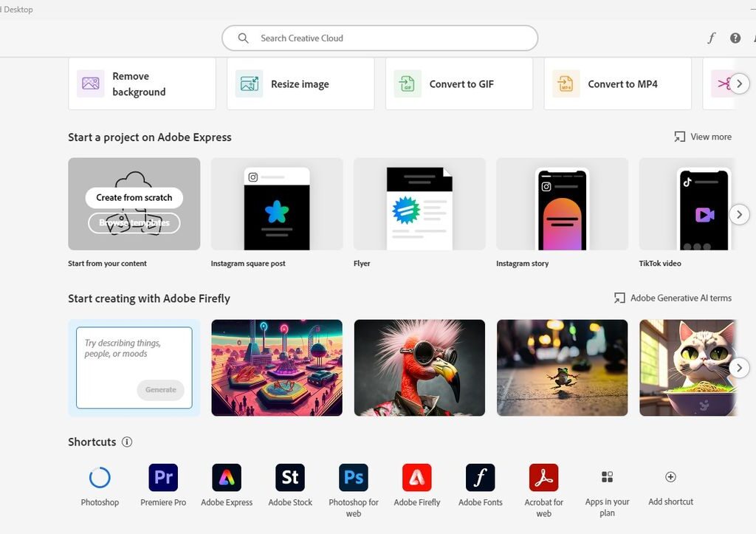The width and height of the screenshot is (756, 534).
Task: Click the external link icon beside View more
Action: pos(679,137)
